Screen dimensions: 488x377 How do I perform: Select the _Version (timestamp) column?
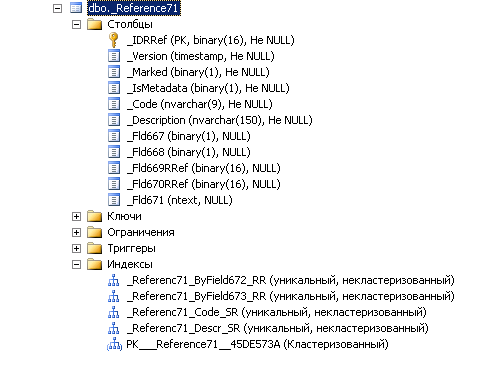pyautogui.click(x=201, y=56)
